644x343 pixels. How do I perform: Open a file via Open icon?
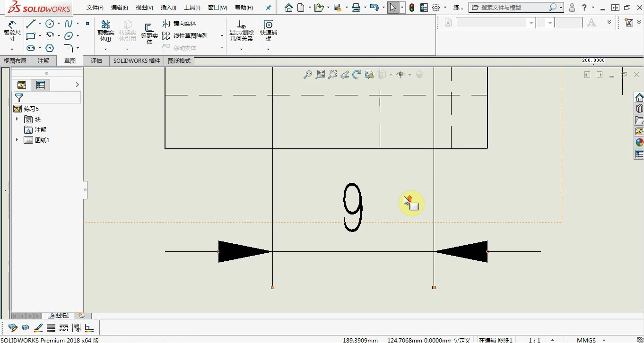pos(319,8)
